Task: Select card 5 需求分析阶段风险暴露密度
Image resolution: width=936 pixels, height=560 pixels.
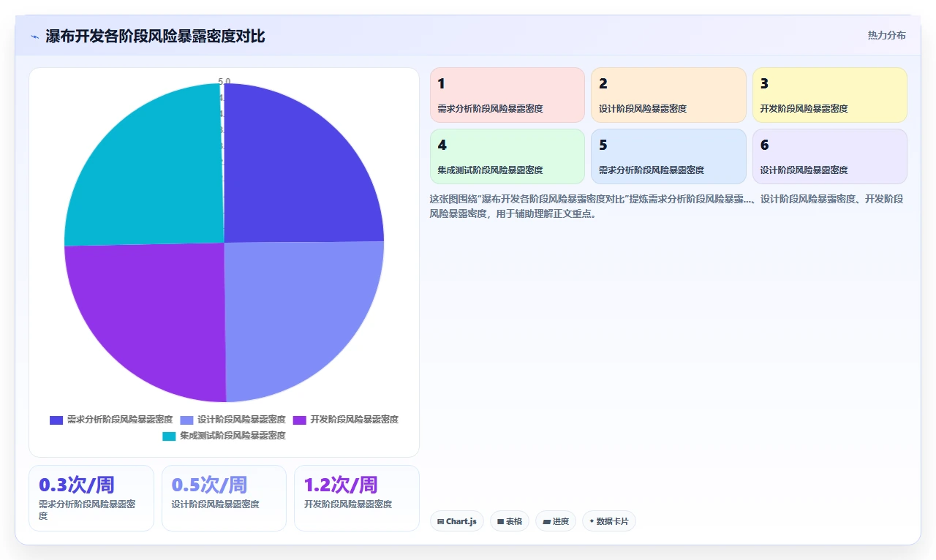Action: [668, 156]
